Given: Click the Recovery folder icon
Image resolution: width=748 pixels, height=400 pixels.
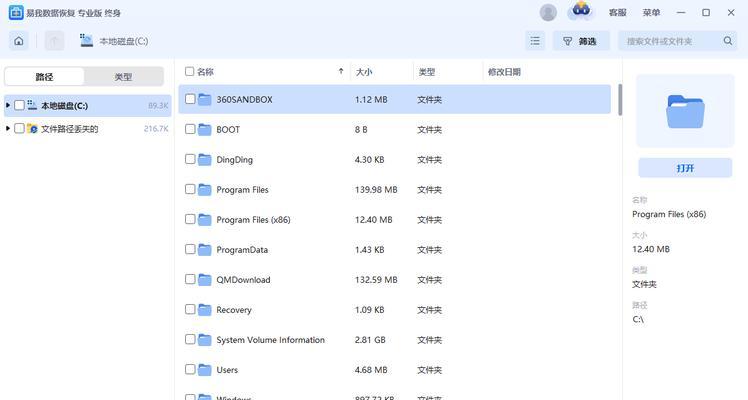Looking at the screenshot, I should 205,309.
